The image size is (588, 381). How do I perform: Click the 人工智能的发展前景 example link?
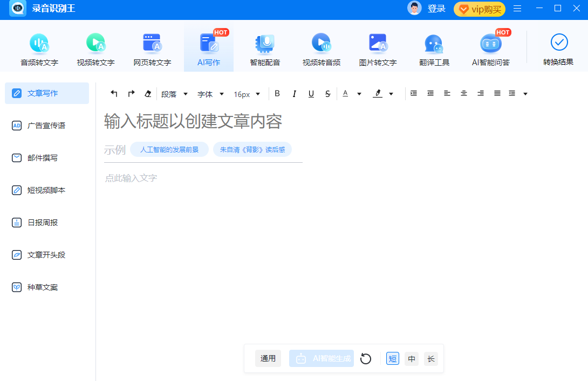tap(169, 150)
